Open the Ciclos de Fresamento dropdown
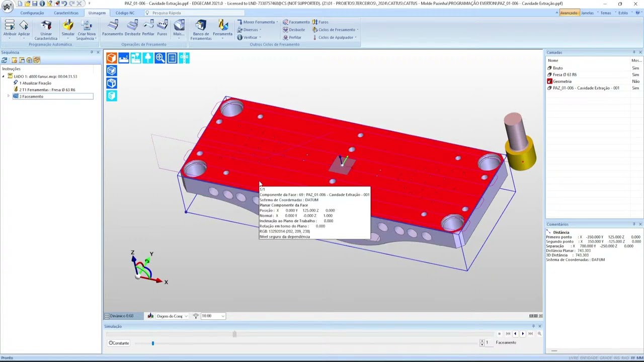Screen dimensions: 644x362 (335, 30)
